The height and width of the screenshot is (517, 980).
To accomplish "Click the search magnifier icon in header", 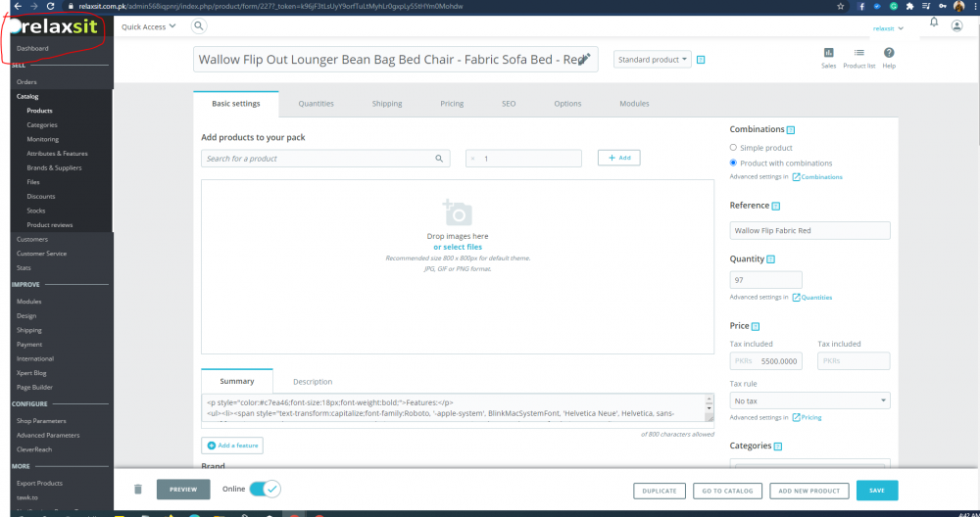I will coord(198,26).
